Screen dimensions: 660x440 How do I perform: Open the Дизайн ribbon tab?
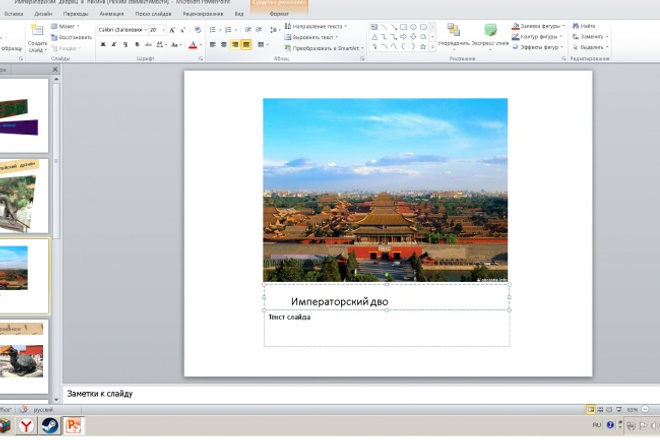tap(43, 14)
